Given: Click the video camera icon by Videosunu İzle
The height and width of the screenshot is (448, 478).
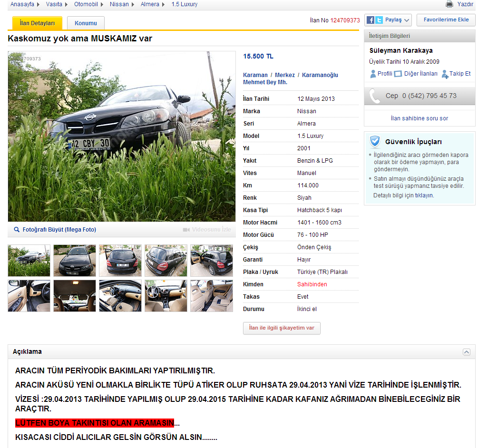Looking at the screenshot, I should (186, 230).
